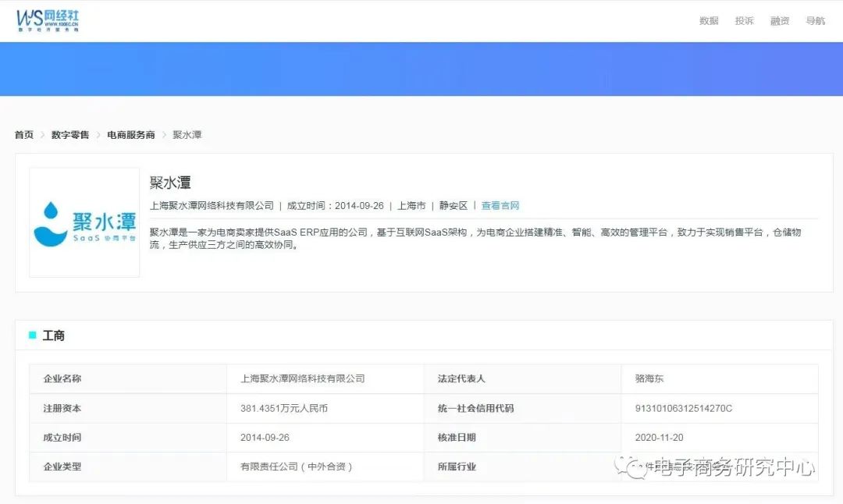Click the 有限责任公司(中外合资) company type cell
Screen dimensions: 843x504
[x=297, y=467]
